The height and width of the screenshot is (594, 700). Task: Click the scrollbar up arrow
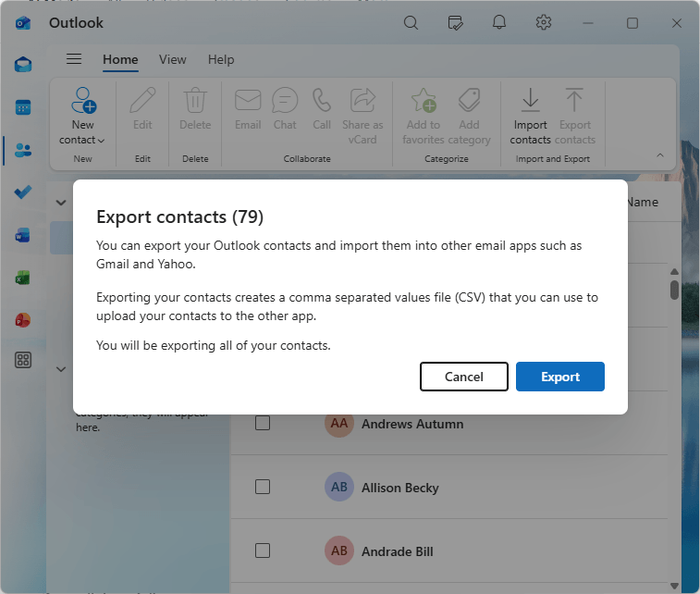coord(674,271)
